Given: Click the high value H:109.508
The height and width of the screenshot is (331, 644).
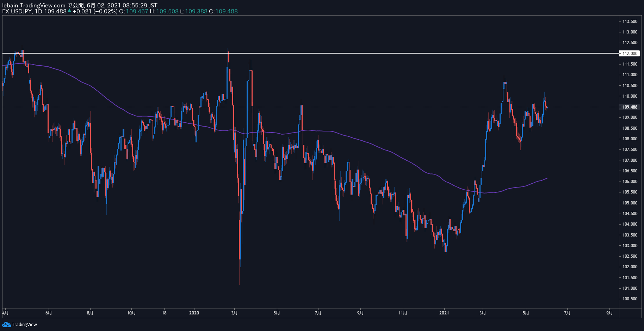Looking at the screenshot, I should [164, 11].
